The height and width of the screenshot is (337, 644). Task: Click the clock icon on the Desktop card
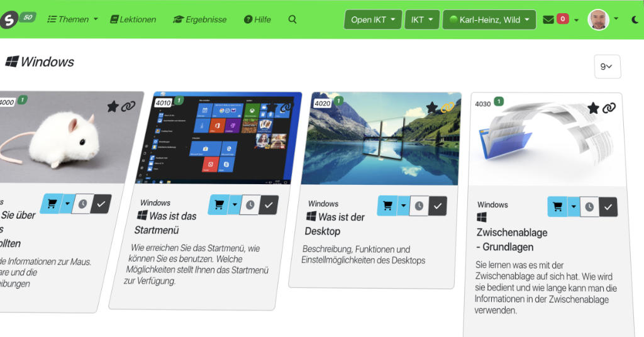coord(419,206)
